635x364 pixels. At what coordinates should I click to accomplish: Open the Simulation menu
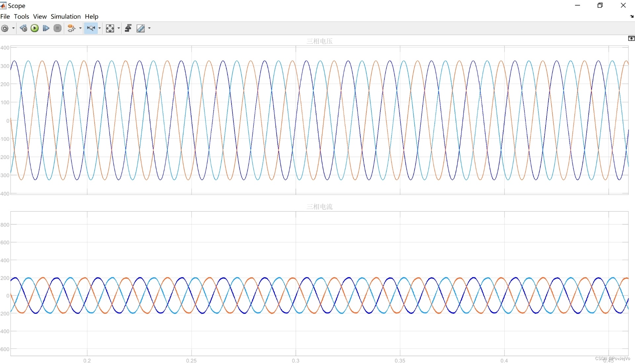pos(65,17)
